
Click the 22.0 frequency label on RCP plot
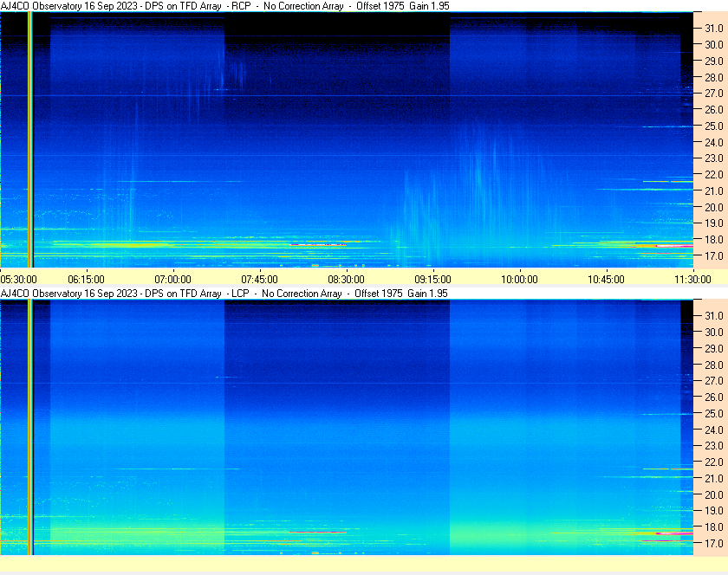click(714, 175)
